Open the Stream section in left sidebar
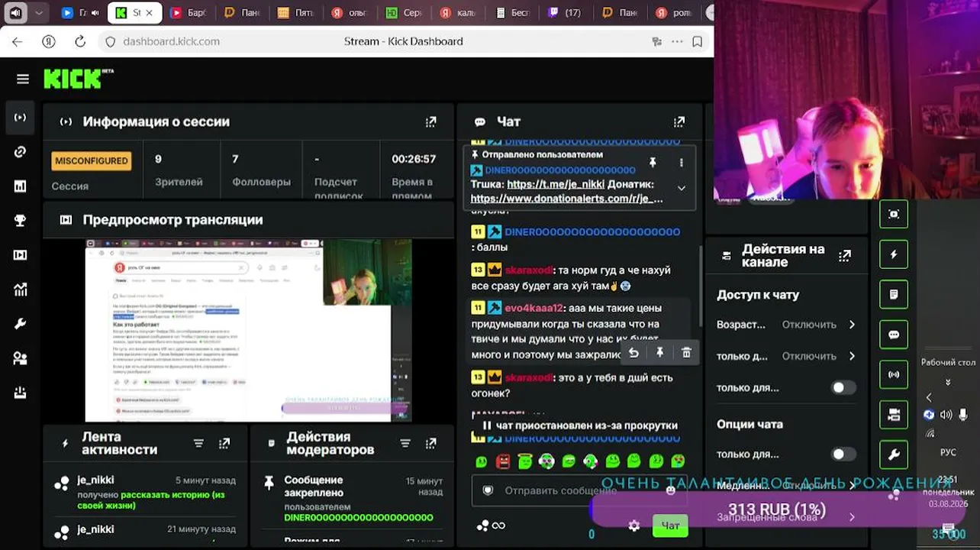The width and height of the screenshot is (980, 550). click(21, 118)
